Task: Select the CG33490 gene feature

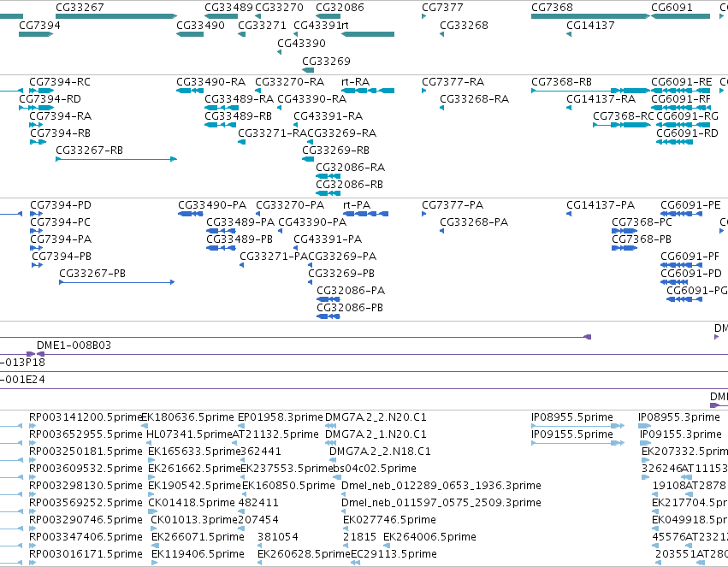Action: (190, 34)
